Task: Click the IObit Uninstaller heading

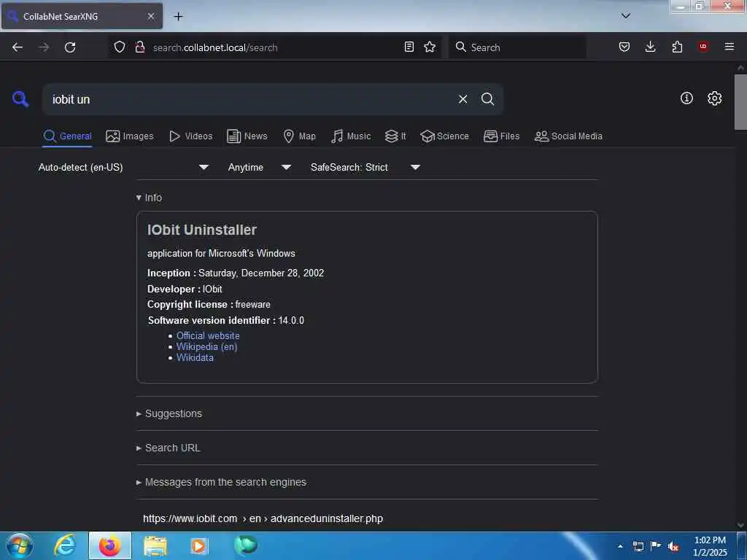Action: [202, 230]
